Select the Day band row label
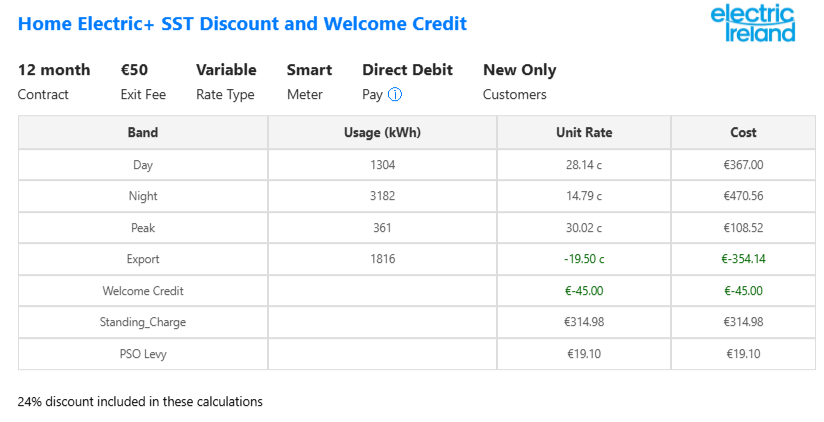824x422 pixels. (x=143, y=165)
